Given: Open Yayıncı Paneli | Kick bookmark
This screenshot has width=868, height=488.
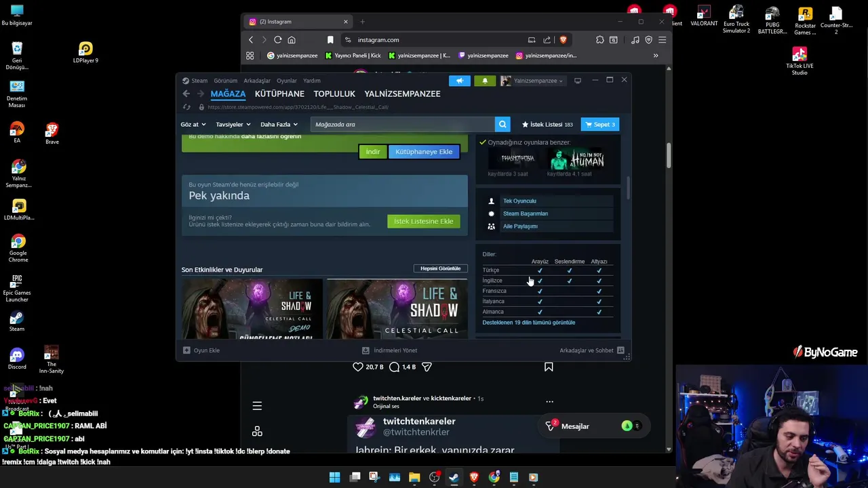Looking at the screenshot, I should [x=353, y=56].
